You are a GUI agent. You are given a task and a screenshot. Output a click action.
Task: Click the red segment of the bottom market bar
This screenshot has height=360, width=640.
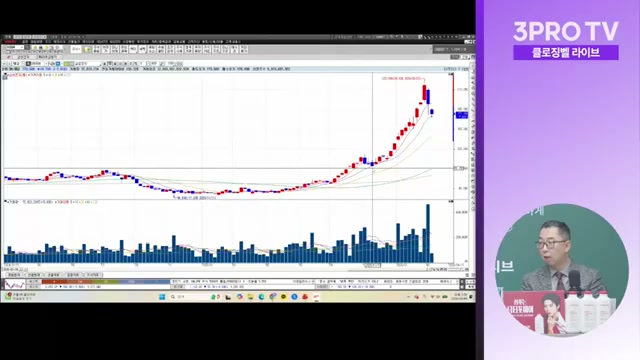(54, 282)
